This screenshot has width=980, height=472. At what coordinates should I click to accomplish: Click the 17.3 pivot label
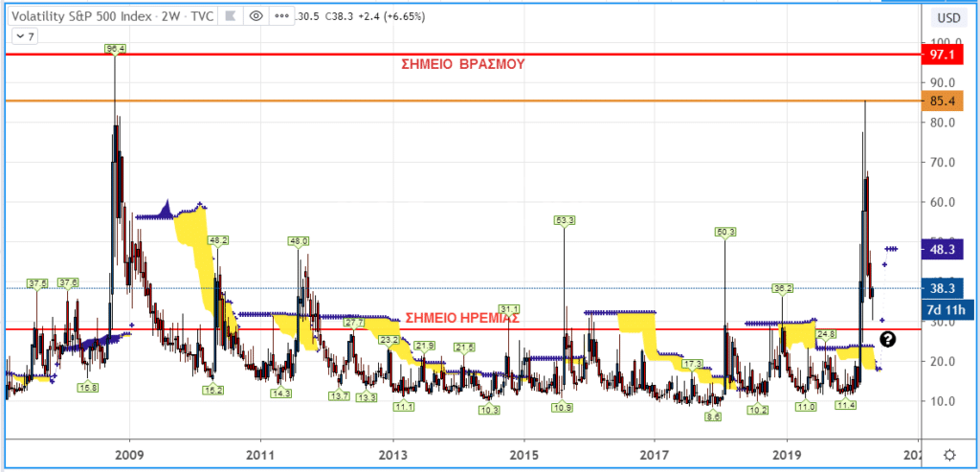[x=692, y=364]
